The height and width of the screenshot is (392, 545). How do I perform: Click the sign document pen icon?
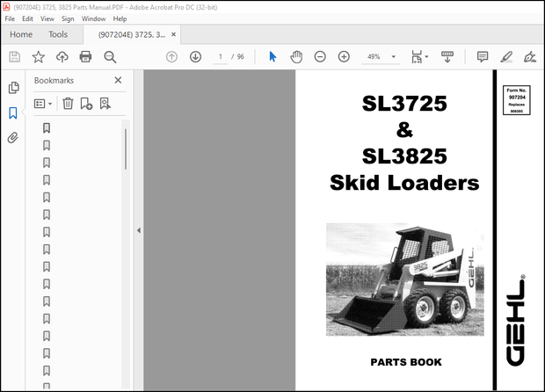pyautogui.click(x=530, y=56)
